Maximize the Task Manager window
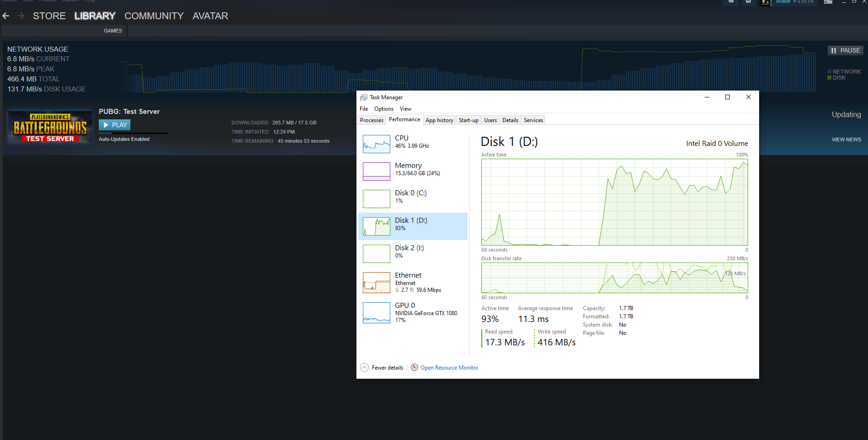868x440 pixels. point(728,97)
